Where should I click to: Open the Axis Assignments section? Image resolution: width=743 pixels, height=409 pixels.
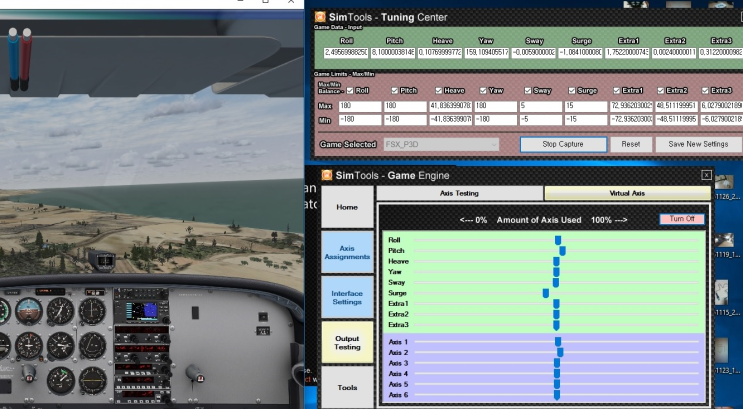tap(347, 252)
